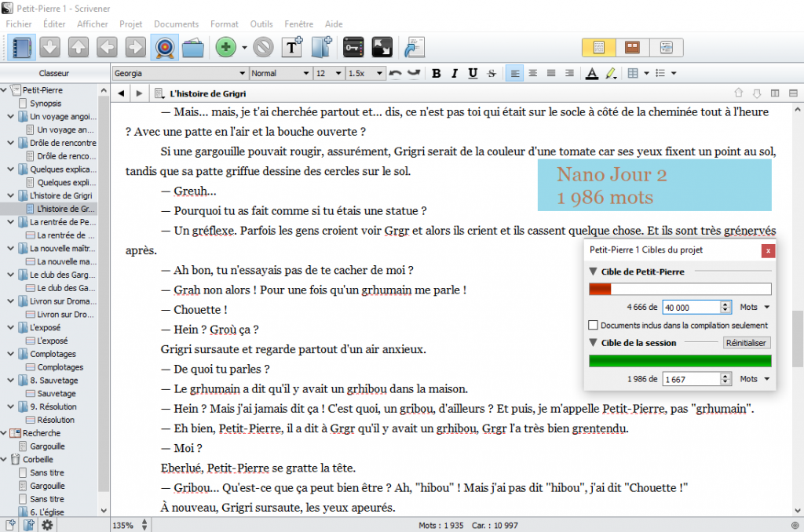Viewport: 804px width, 532px height.
Task: Justify the text alignment
Action: coord(551,73)
